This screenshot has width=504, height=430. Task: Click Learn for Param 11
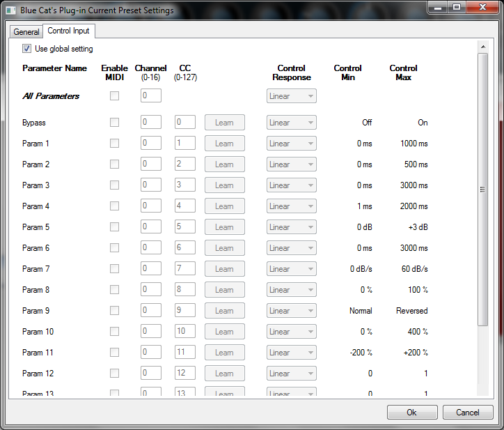[225, 353]
